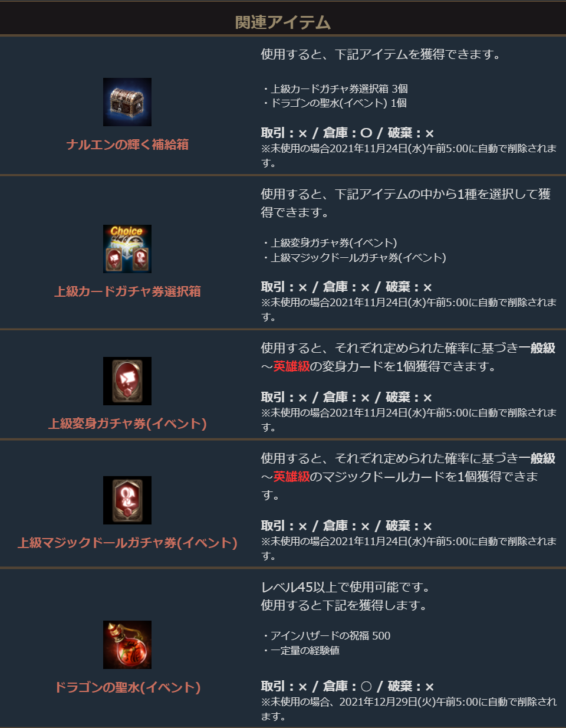Image resolution: width=566 pixels, height=728 pixels.
Task: Click the 上級マジックドールガチャ券(イベント) choice list entry
Action: coord(354,258)
